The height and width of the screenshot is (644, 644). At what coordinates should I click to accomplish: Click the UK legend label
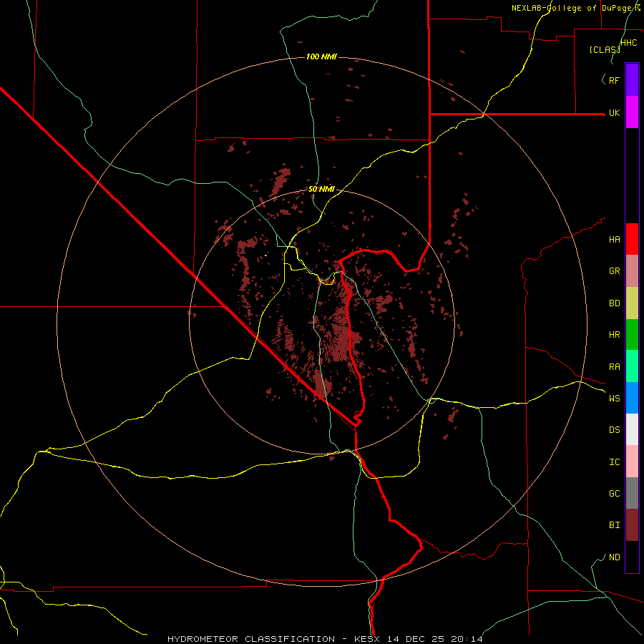[614, 112]
